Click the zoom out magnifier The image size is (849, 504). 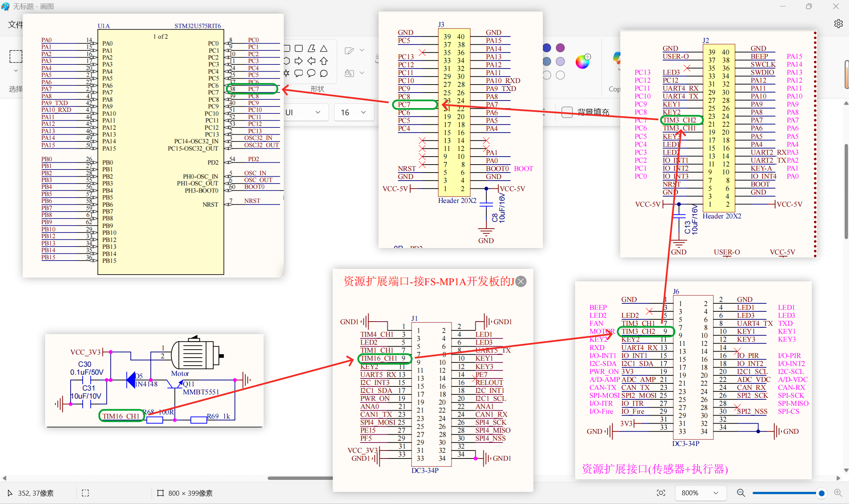741,493
